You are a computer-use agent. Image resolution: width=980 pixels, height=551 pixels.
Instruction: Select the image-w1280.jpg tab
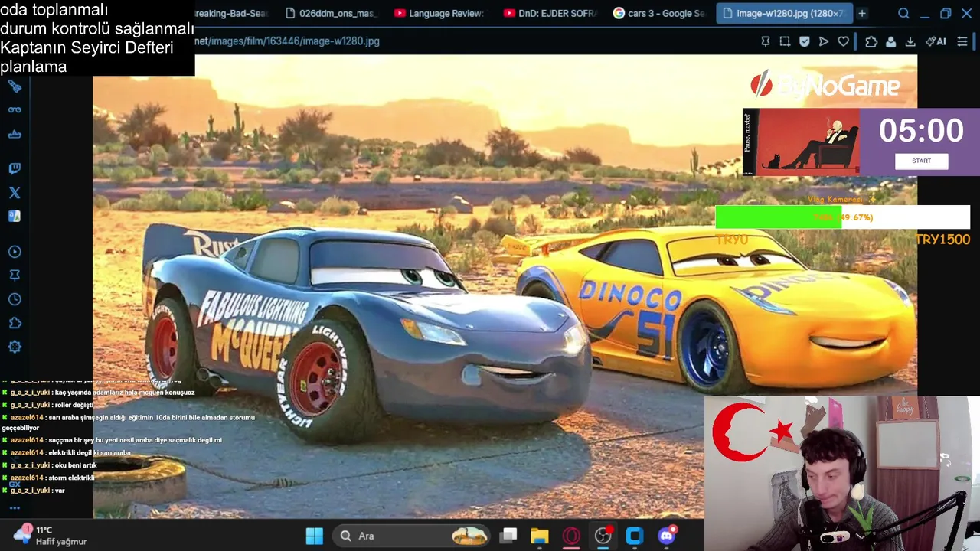784,13
